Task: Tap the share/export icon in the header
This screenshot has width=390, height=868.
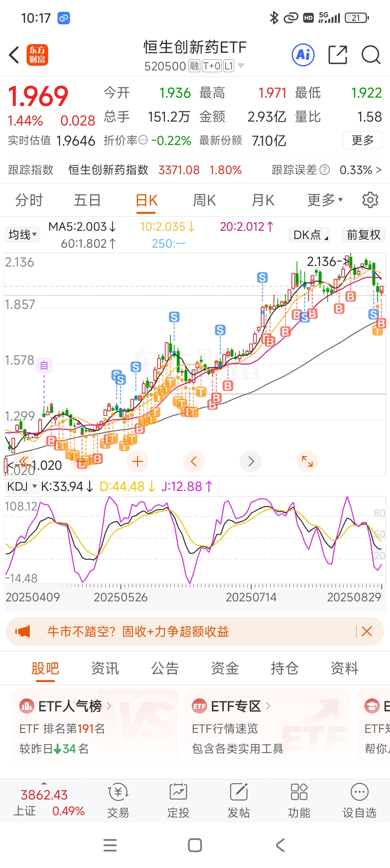Action: pyautogui.click(x=338, y=55)
